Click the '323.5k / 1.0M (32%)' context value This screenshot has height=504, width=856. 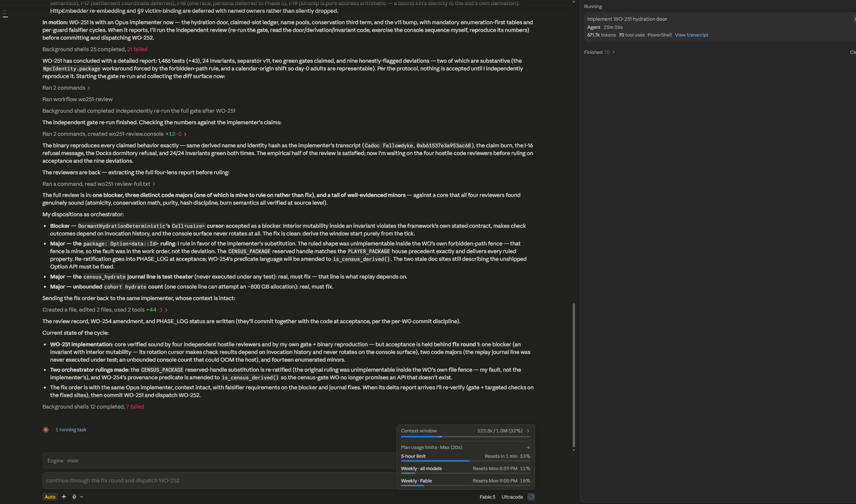[x=500, y=431]
